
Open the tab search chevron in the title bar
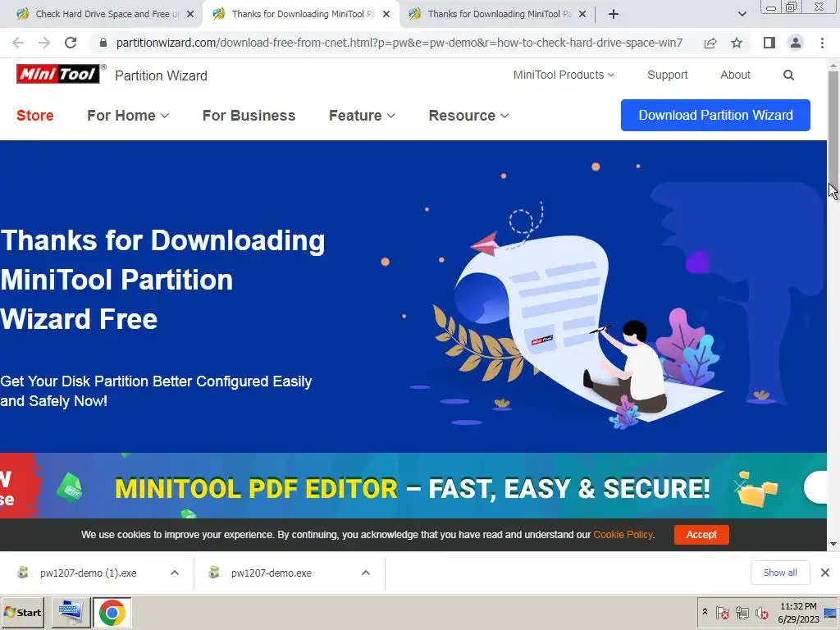click(x=742, y=14)
